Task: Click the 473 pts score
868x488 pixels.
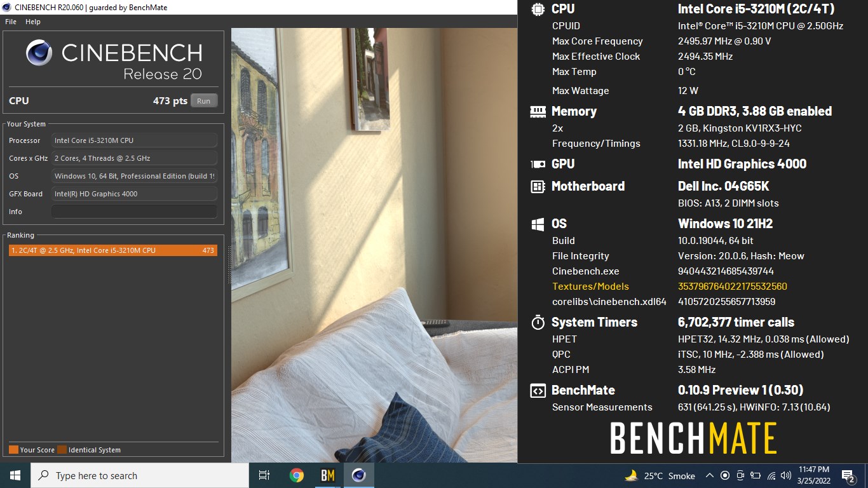Action: (170, 101)
